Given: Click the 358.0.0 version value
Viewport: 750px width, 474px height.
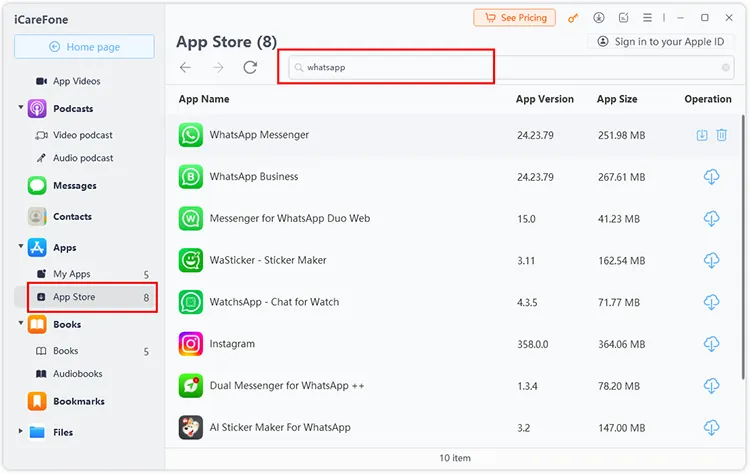Looking at the screenshot, I should click(x=532, y=344).
